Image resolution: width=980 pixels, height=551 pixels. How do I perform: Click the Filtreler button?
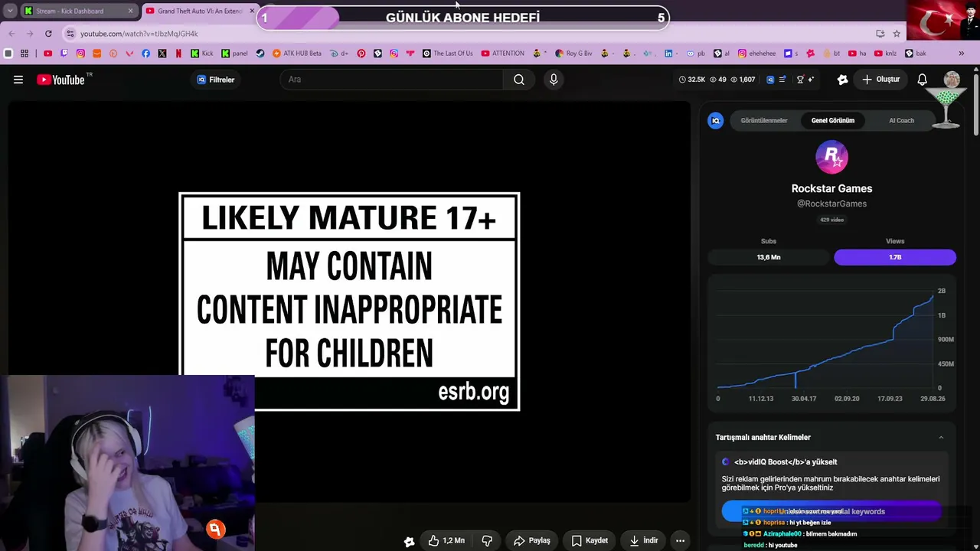pos(216,80)
